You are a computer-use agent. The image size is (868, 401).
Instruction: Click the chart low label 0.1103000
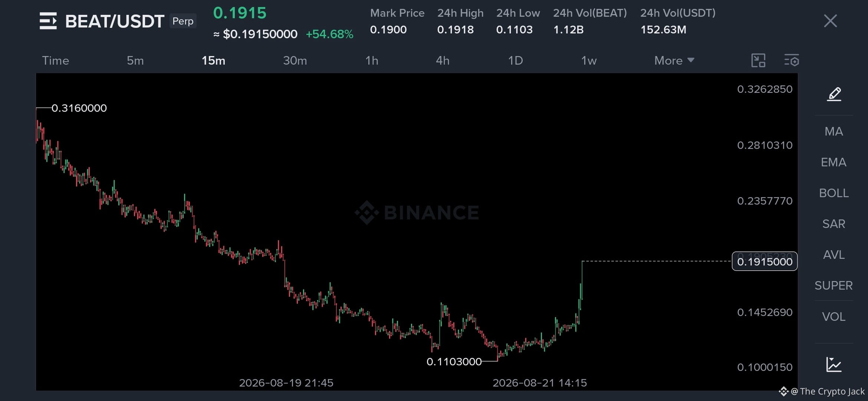[x=454, y=362]
